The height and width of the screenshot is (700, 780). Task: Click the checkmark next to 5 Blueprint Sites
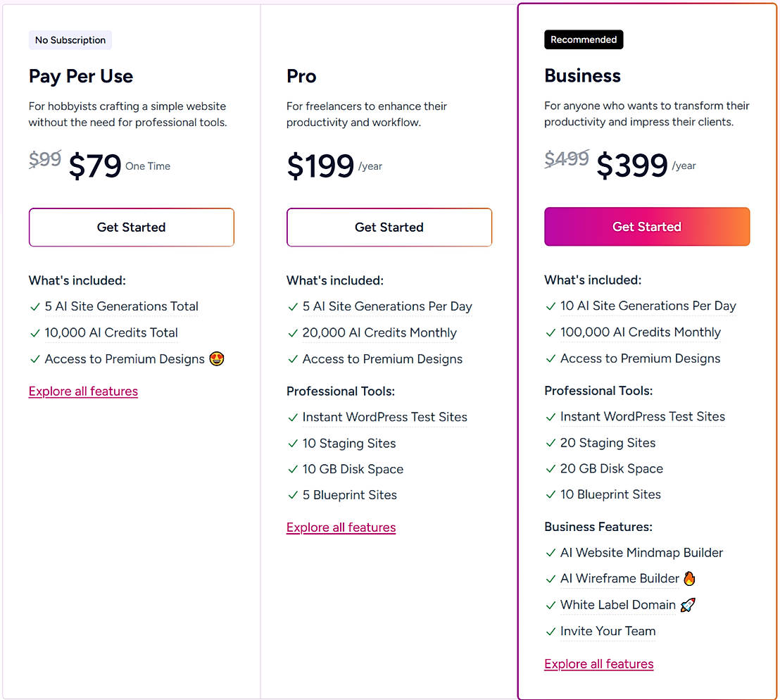click(293, 496)
